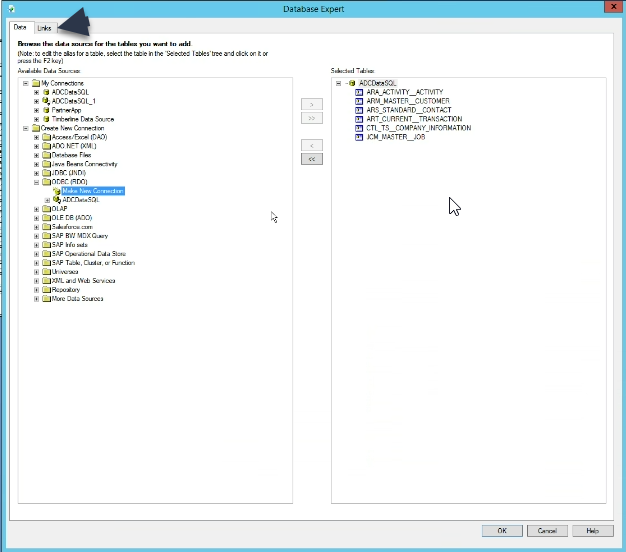The height and width of the screenshot is (552, 626).
Task: Expand the OLAP data source node
Action: point(36,209)
